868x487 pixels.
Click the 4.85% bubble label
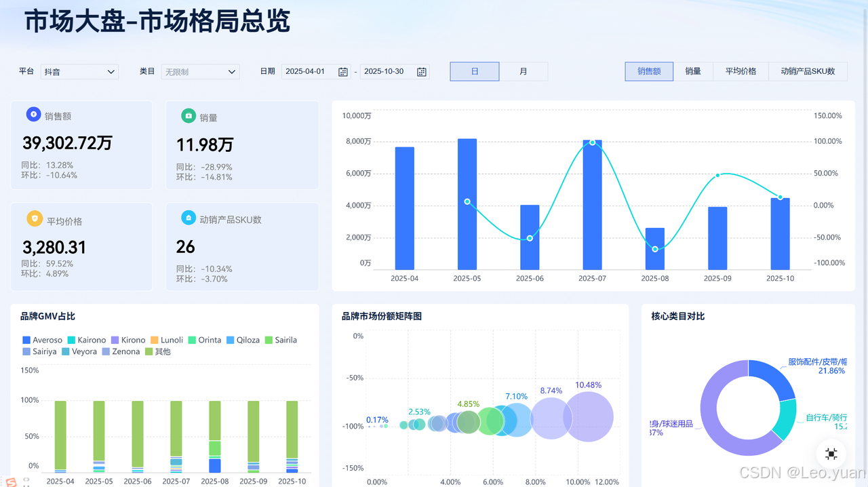469,404
